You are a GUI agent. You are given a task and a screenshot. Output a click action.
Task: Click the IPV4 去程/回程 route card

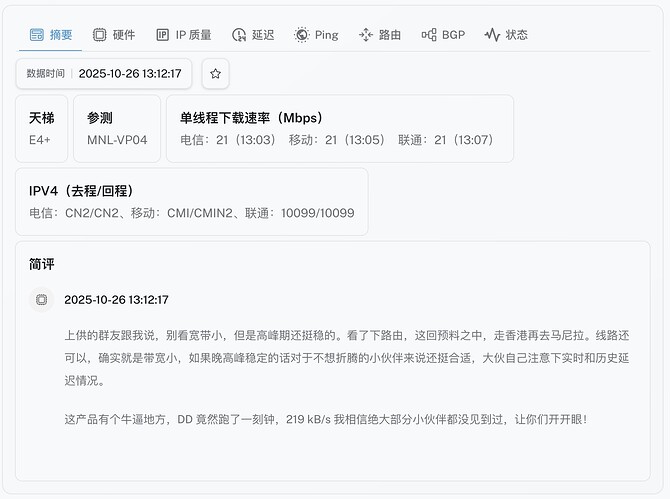(x=192, y=202)
